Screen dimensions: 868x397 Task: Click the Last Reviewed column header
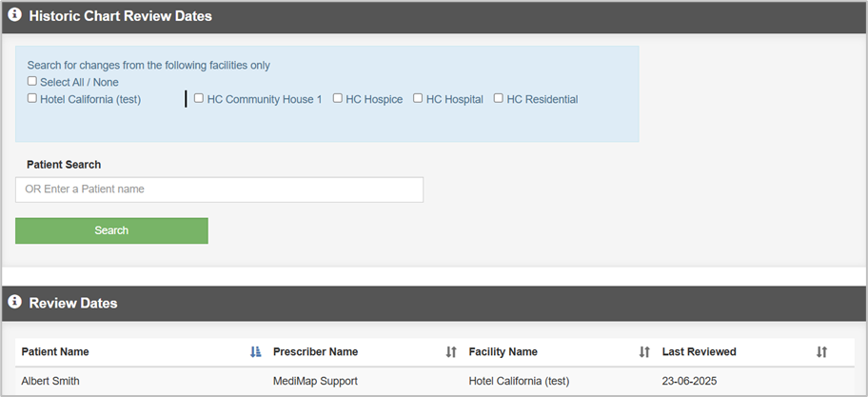pyautogui.click(x=699, y=352)
